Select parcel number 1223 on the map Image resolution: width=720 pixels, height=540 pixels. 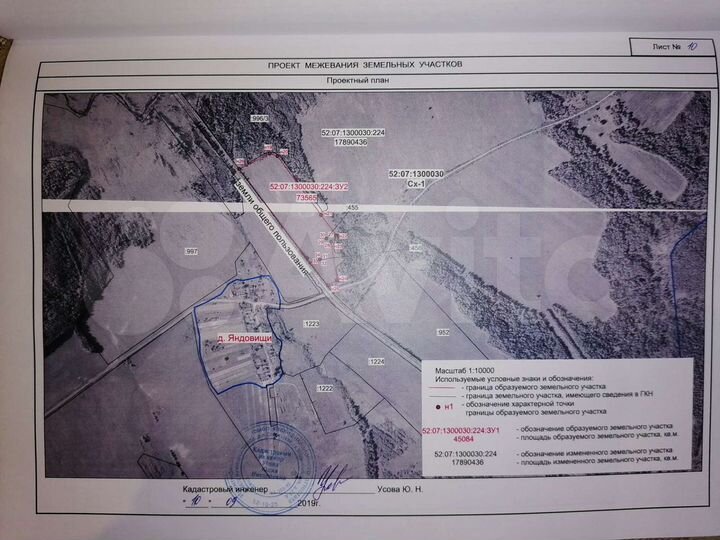[x=311, y=325]
